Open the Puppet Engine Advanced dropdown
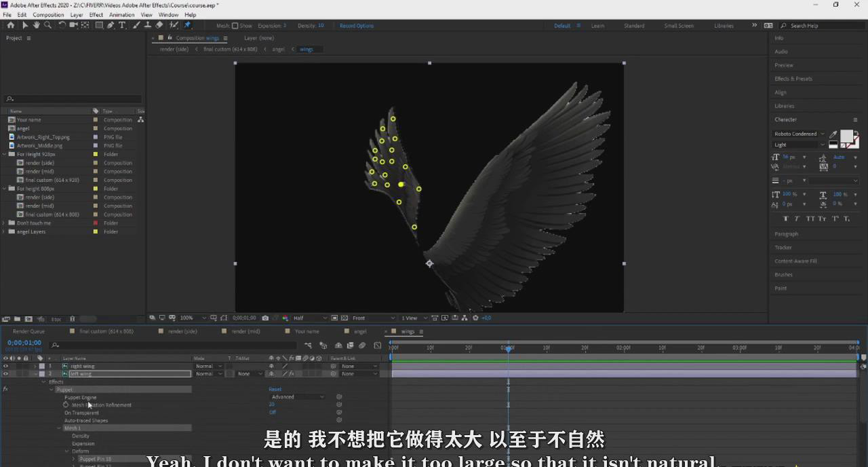Screen dimensions: 868x467 click(x=297, y=397)
